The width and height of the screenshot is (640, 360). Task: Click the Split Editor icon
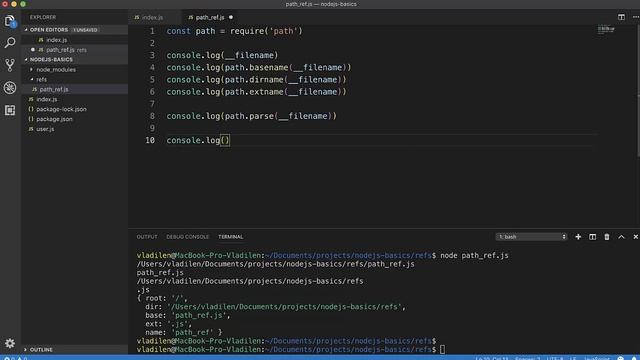click(x=621, y=17)
